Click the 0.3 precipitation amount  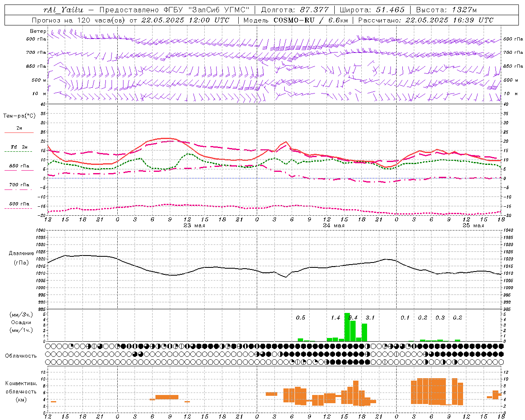440,318
